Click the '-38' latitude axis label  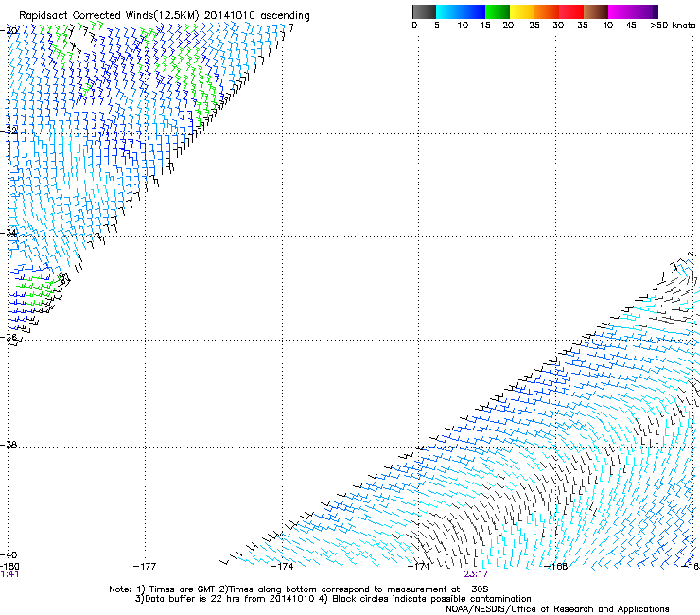pos(9,445)
